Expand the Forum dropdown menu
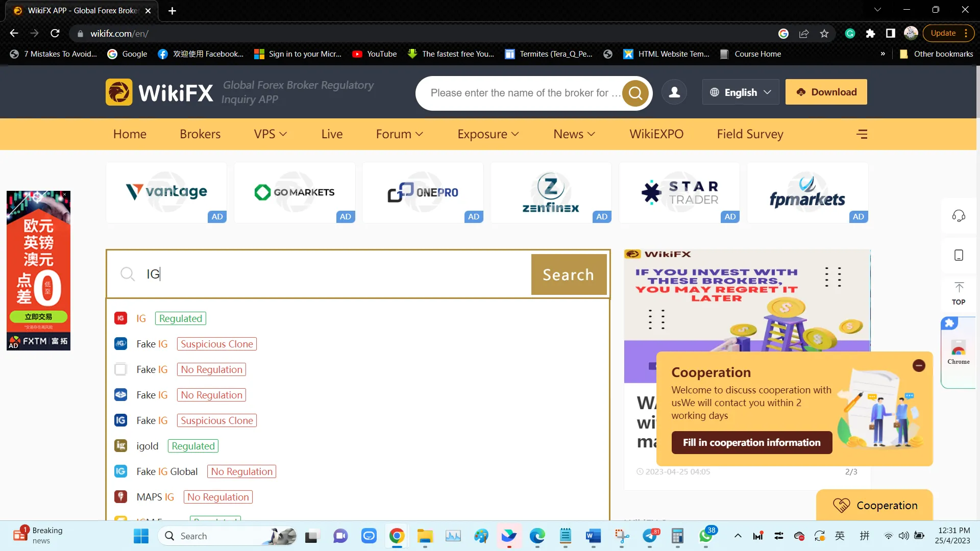This screenshot has height=551, width=980. pyautogui.click(x=400, y=134)
